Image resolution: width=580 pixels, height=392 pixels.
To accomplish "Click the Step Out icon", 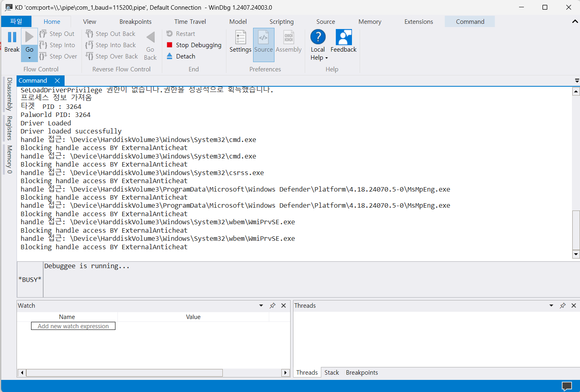I will click(x=43, y=34).
